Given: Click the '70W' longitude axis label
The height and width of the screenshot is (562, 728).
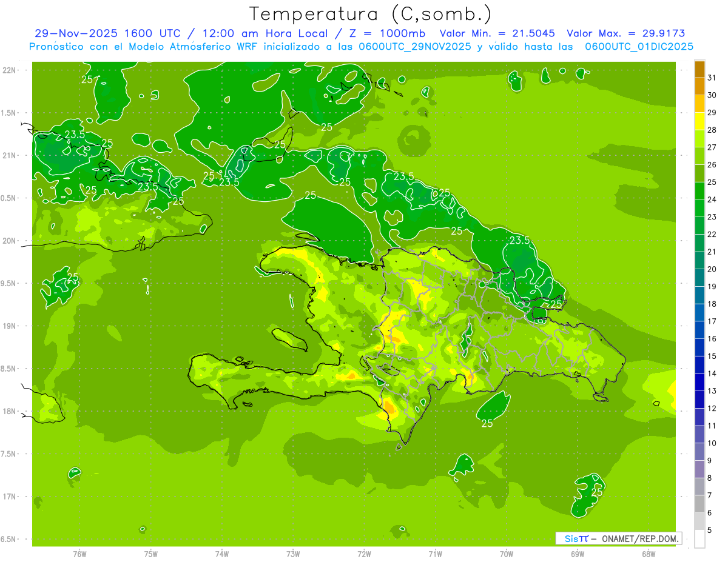Looking at the screenshot, I should 507,554.
